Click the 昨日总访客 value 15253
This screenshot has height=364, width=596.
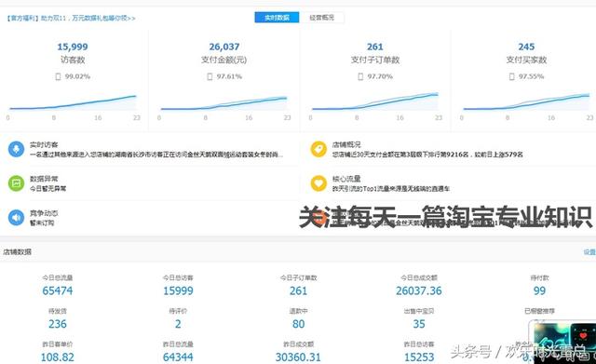[x=419, y=357]
